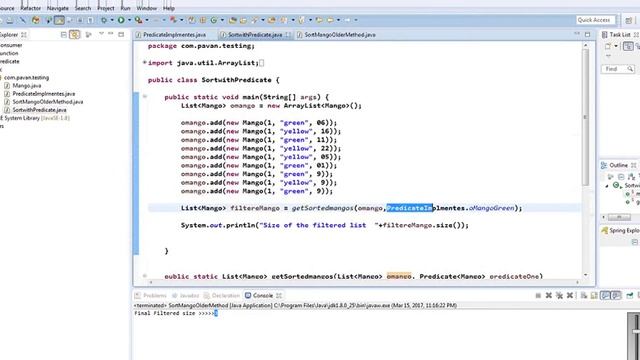Screen dimensions: 640x360
Task: Switch to the Javadoc tab
Action: 185,295
